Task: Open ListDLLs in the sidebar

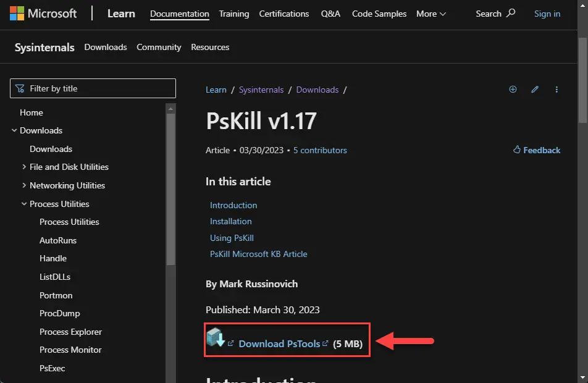Action: 55,277
